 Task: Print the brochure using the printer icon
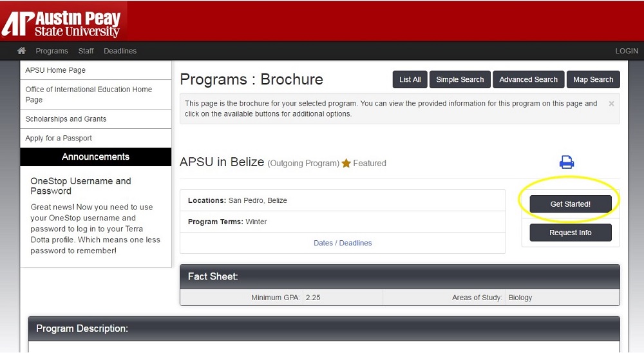tap(567, 162)
